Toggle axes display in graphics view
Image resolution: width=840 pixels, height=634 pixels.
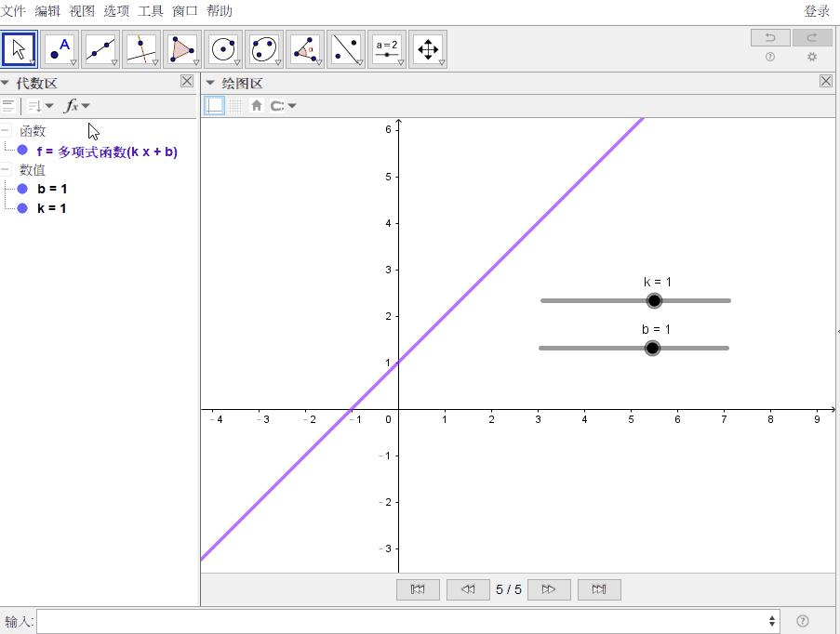click(x=214, y=106)
